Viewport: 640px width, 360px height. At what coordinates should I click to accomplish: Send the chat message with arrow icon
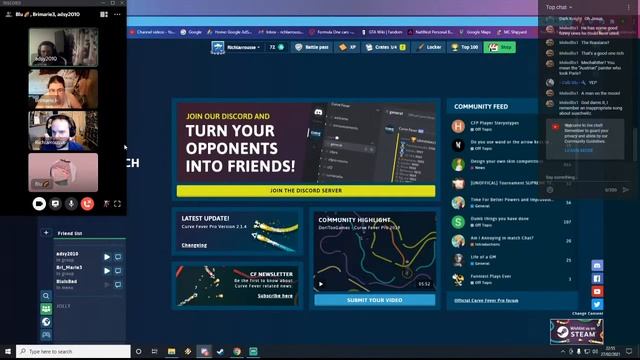[625, 190]
